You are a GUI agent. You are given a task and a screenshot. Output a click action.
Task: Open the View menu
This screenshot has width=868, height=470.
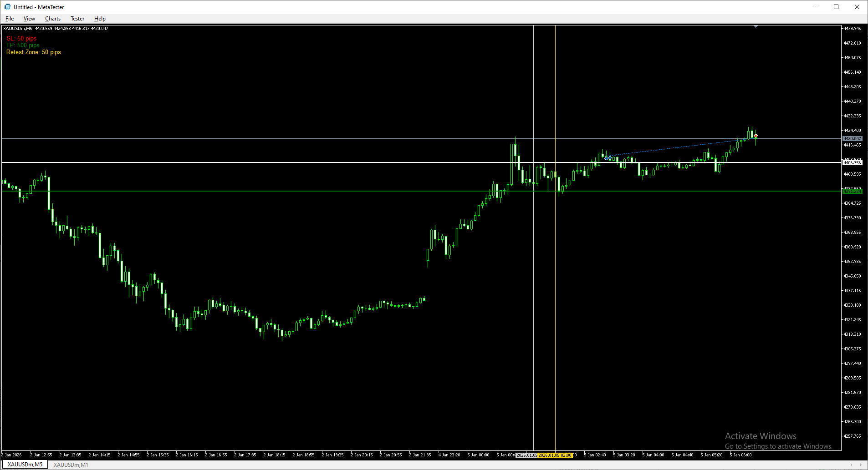(x=29, y=19)
